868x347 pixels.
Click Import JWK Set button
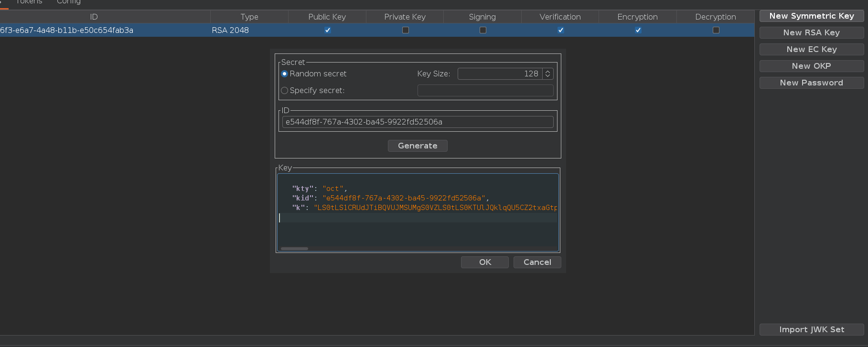[812, 330]
